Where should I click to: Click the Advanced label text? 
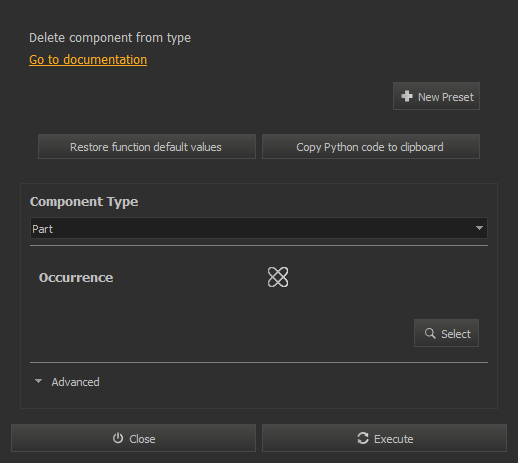75,382
